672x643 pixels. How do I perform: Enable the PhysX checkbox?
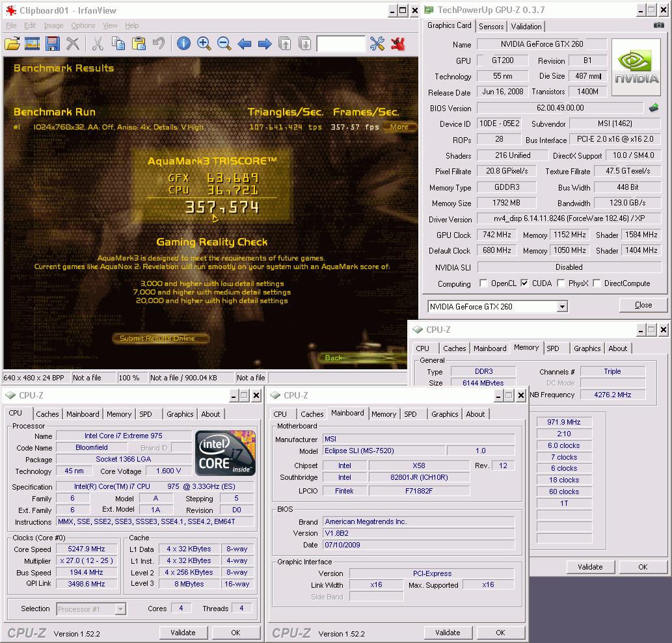coord(561,283)
